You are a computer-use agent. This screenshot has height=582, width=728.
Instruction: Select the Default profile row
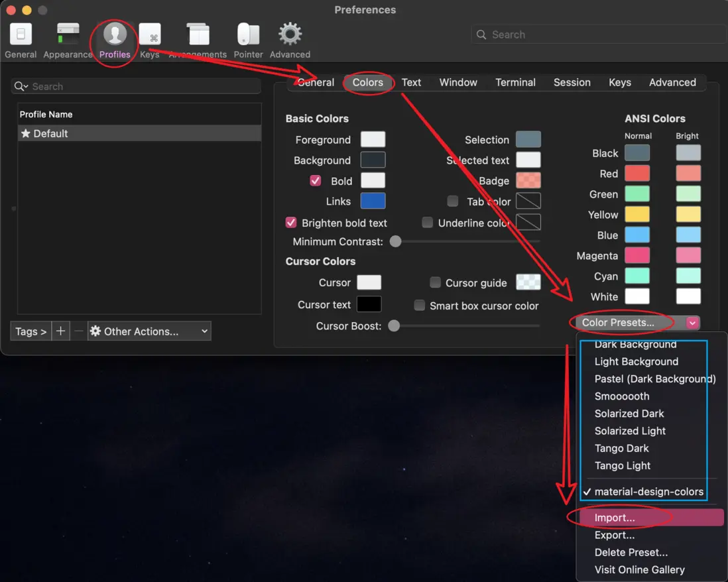[139, 133]
